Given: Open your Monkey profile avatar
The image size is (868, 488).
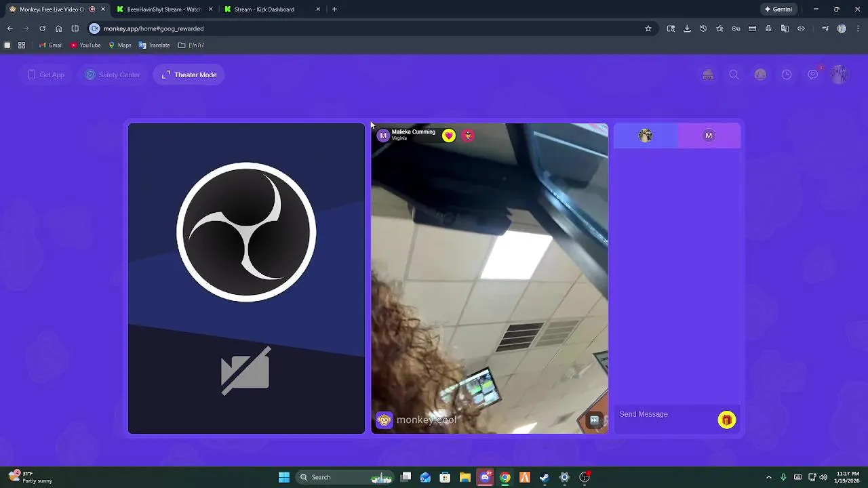Looking at the screenshot, I should tap(840, 75).
